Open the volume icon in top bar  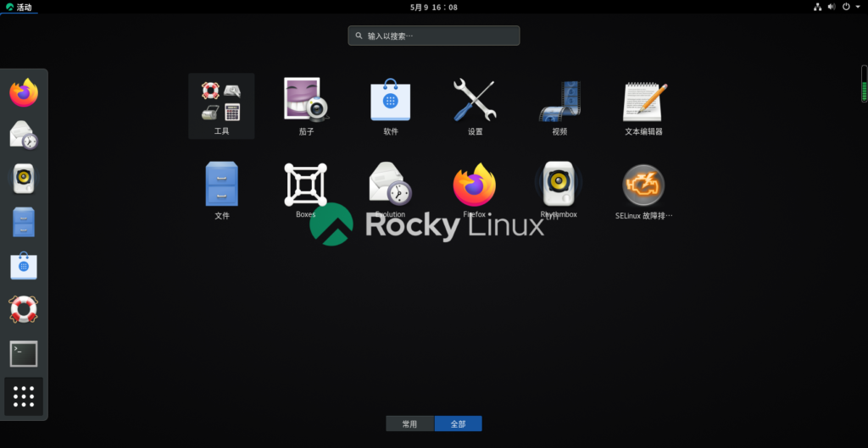click(832, 7)
